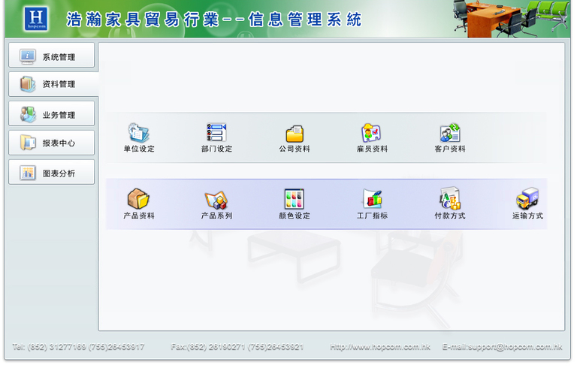Select the 资料管理 sidebar menu
The image size is (577, 392).
52,84
